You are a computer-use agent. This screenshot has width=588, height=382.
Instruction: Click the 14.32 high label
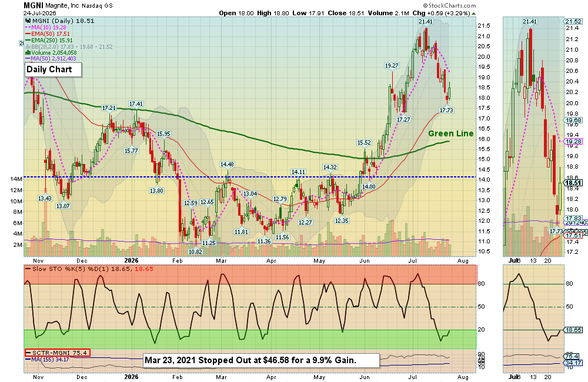330,167
